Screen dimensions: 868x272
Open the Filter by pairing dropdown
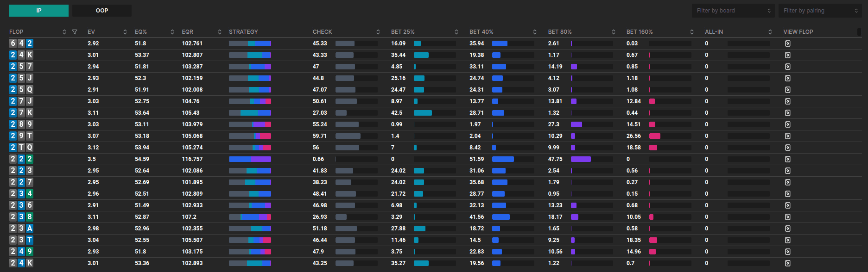click(819, 11)
